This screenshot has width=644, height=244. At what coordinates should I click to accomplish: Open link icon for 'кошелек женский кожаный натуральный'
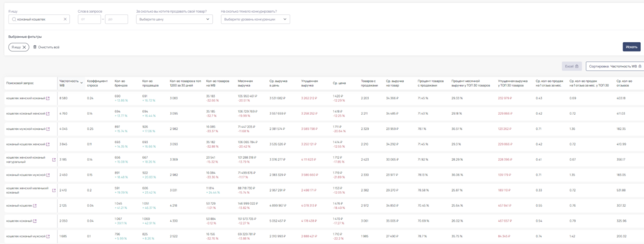(x=54, y=160)
